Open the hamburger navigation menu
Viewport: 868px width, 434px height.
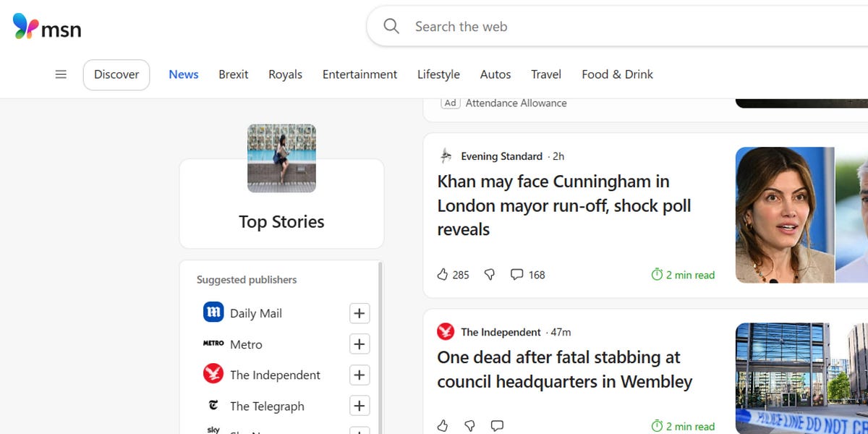point(61,75)
